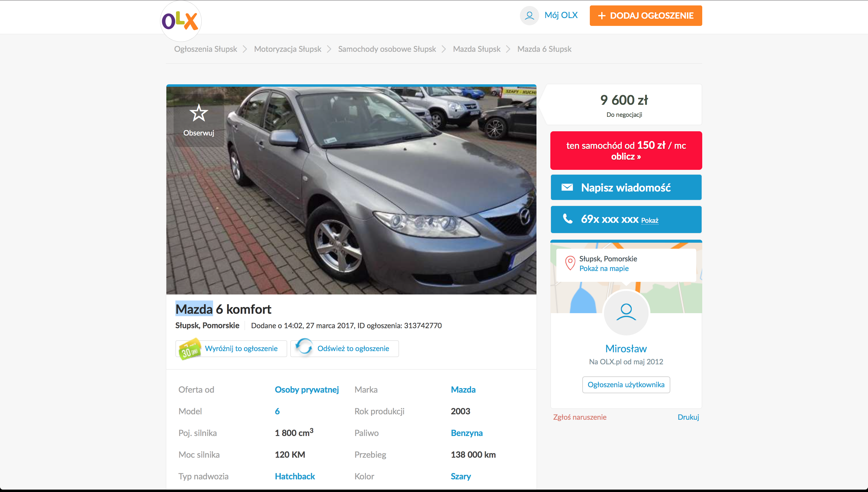
Task: Open the main Mazda car photo
Action: pos(351,190)
